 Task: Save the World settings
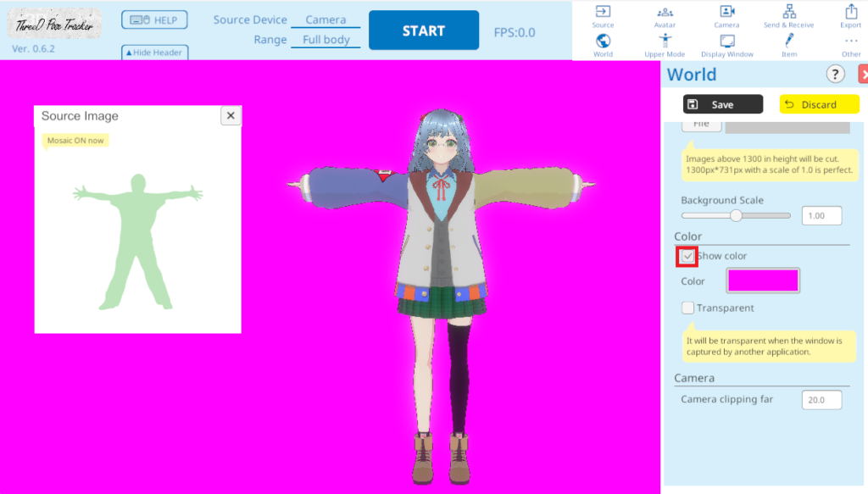point(722,104)
